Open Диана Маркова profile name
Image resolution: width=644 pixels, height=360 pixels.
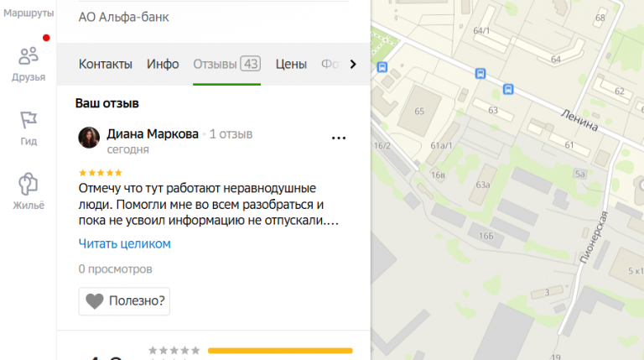click(153, 134)
